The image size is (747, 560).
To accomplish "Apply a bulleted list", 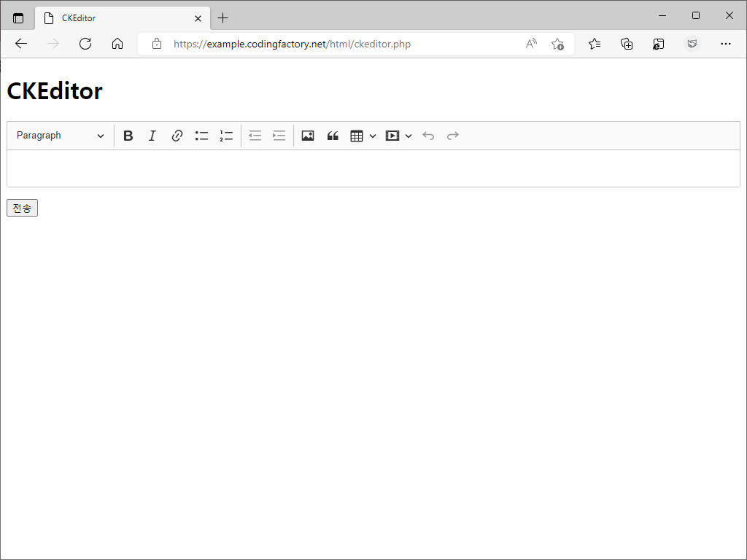I will pyautogui.click(x=201, y=136).
